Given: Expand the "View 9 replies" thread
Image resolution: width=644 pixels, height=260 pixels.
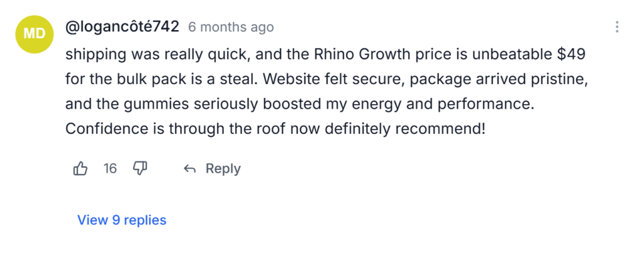Looking at the screenshot, I should click(121, 220).
